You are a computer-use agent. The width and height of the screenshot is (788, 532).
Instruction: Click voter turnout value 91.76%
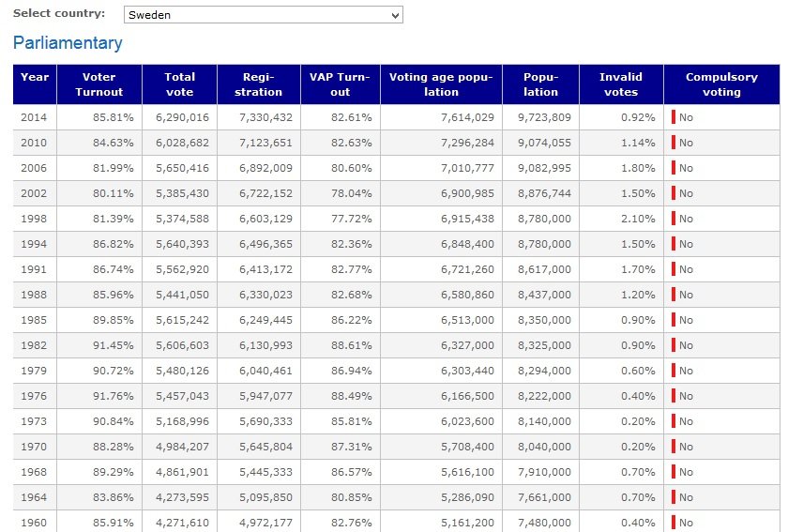[114, 396]
